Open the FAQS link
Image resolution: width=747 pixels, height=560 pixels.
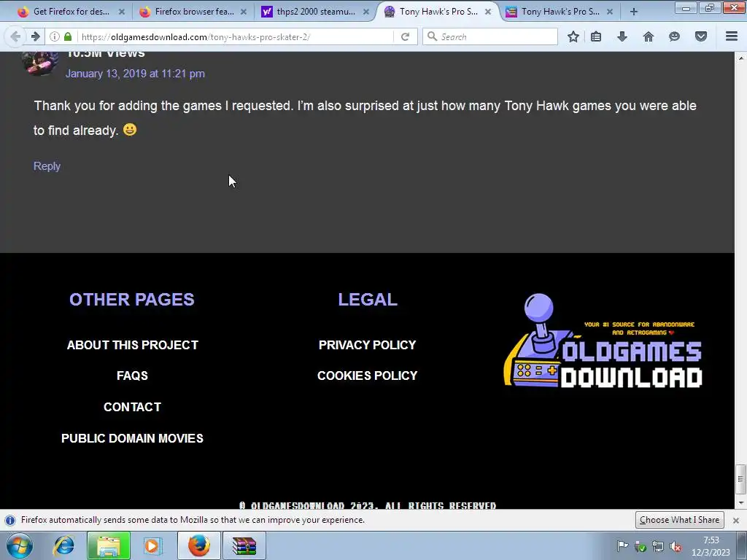click(133, 376)
